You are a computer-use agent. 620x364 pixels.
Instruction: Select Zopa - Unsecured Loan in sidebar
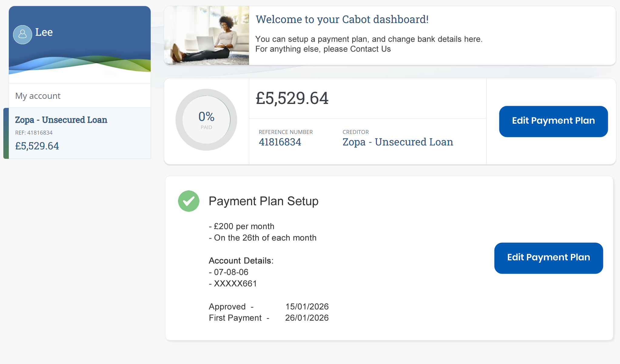tap(61, 120)
